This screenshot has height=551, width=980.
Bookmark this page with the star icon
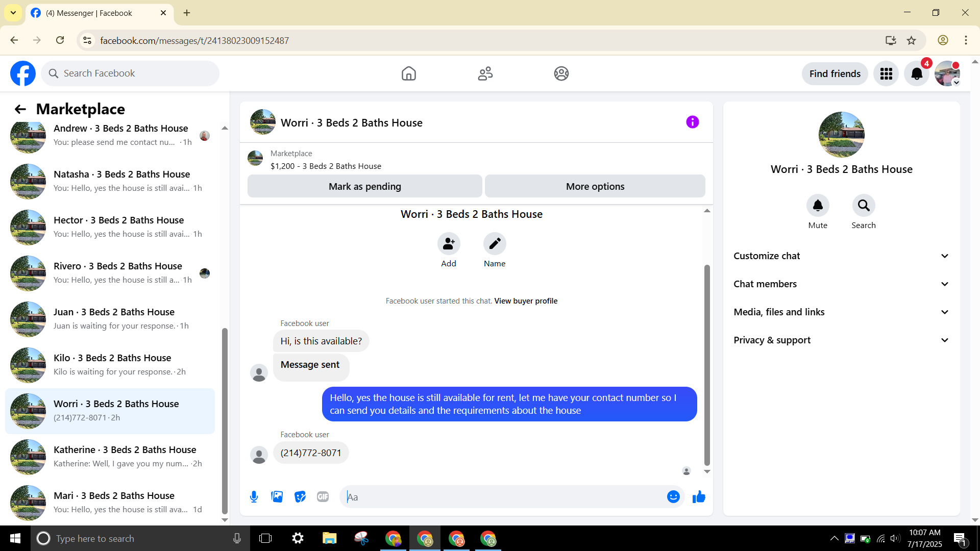click(912, 40)
